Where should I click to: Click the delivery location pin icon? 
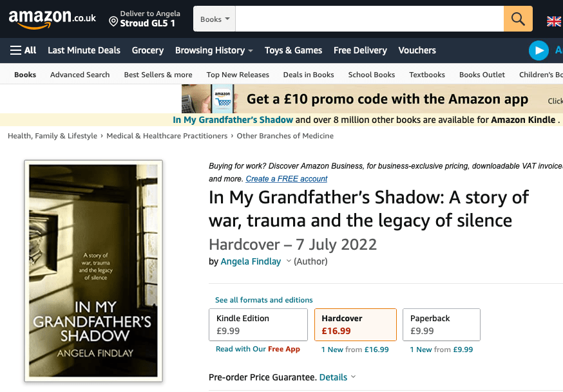point(113,23)
